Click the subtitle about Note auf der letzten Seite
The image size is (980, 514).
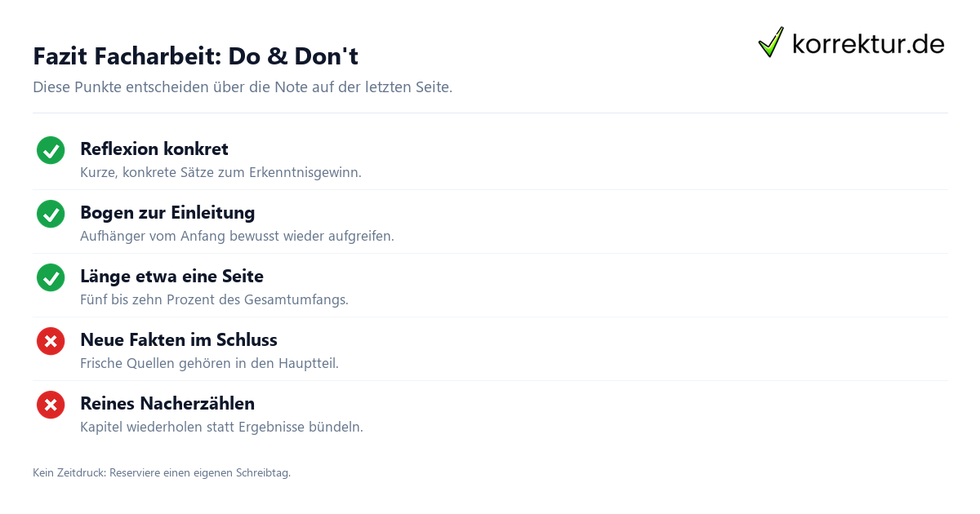pyautogui.click(x=243, y=86)
